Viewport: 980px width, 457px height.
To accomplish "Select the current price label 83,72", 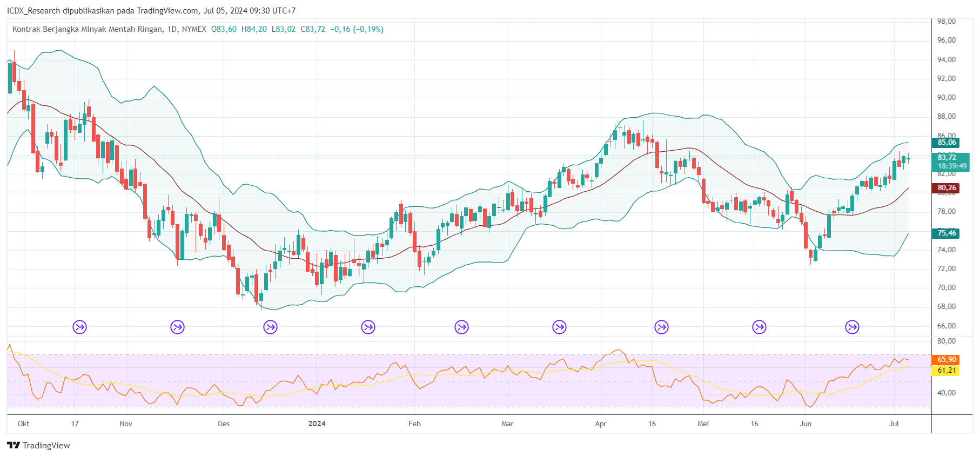I will pyautogui.click(x=947, y=157).
